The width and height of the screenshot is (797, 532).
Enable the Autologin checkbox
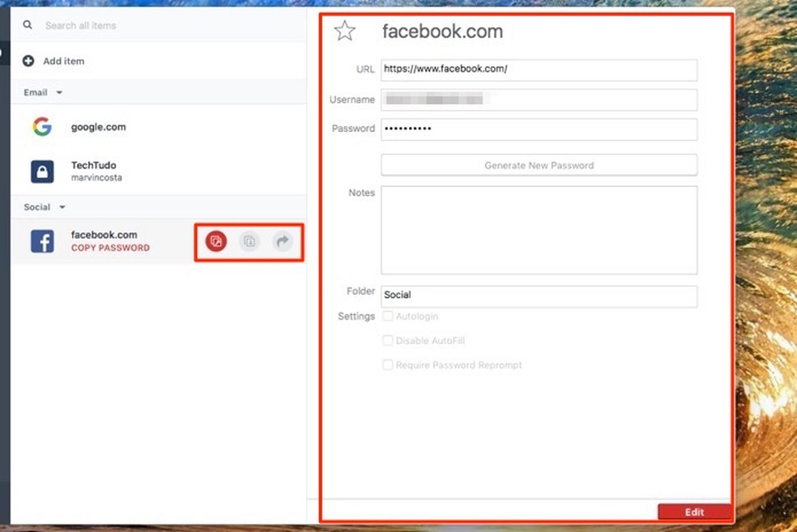pyautogui.click(x=387, y=316)
